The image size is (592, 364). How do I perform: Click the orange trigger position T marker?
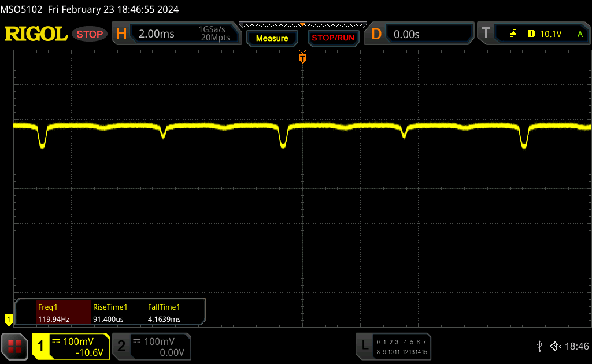point(302,58)
